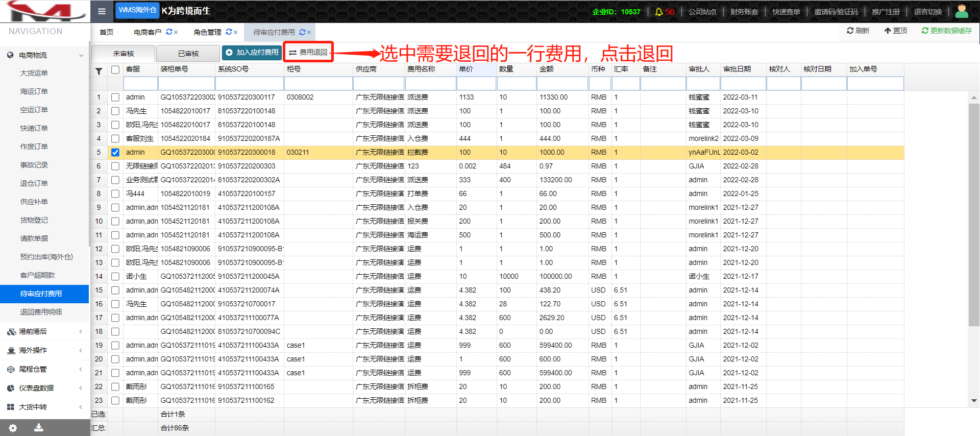Tick the checkbox for row 1
Image resolution: width=980 pixels, height=436 pixels.
tap(115, 97)
